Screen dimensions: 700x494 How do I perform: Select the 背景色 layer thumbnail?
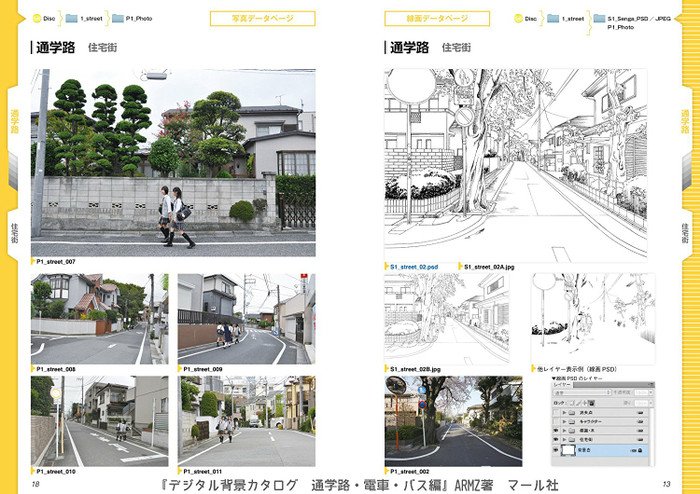point(567,450)
